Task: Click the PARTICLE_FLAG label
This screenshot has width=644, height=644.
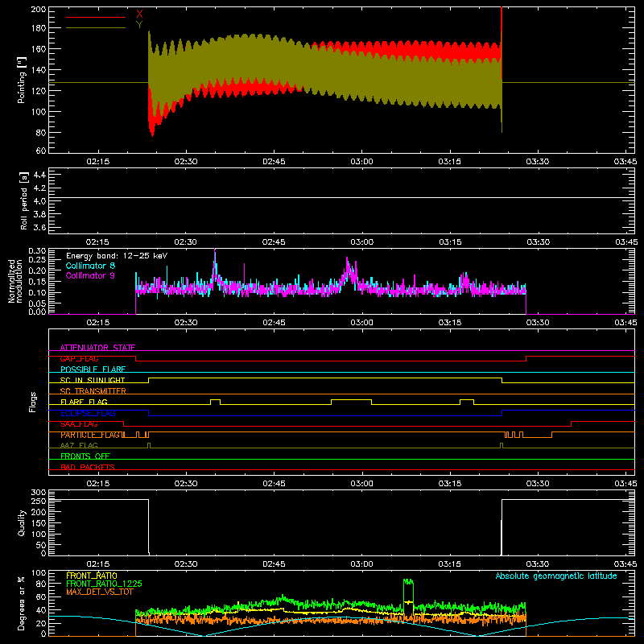Action: click(x=90, y=435)
